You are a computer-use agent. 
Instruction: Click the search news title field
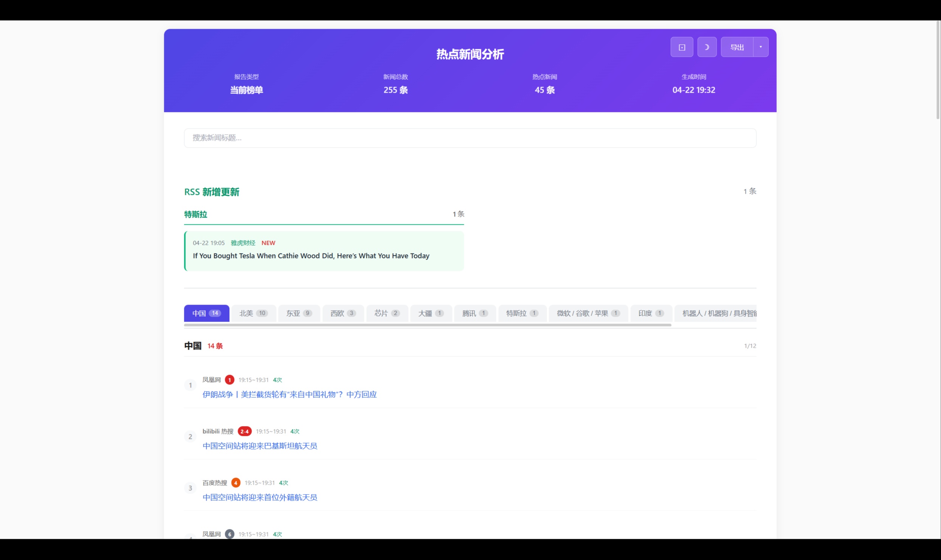[470, 138]
